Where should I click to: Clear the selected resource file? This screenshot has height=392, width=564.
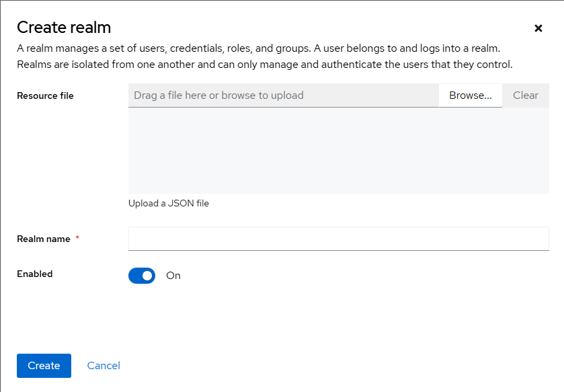(x=526, y=95)
